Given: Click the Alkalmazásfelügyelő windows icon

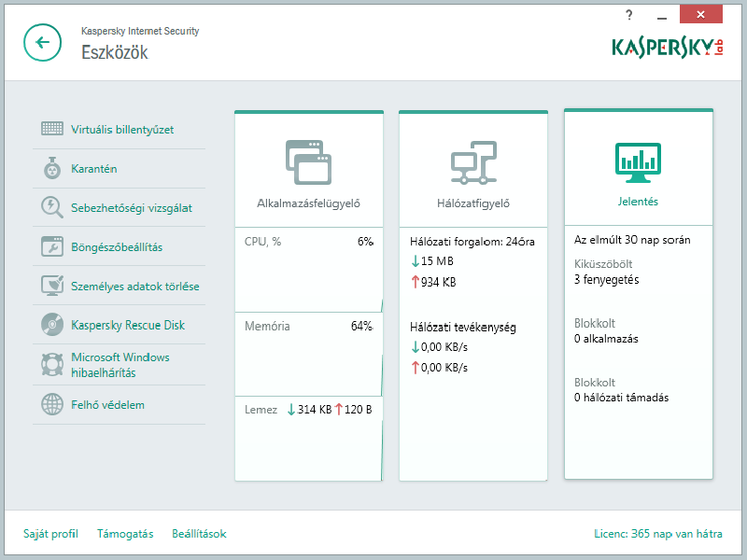Looking at the screenshot, I should pyautogui.click(x=308, y=161).
